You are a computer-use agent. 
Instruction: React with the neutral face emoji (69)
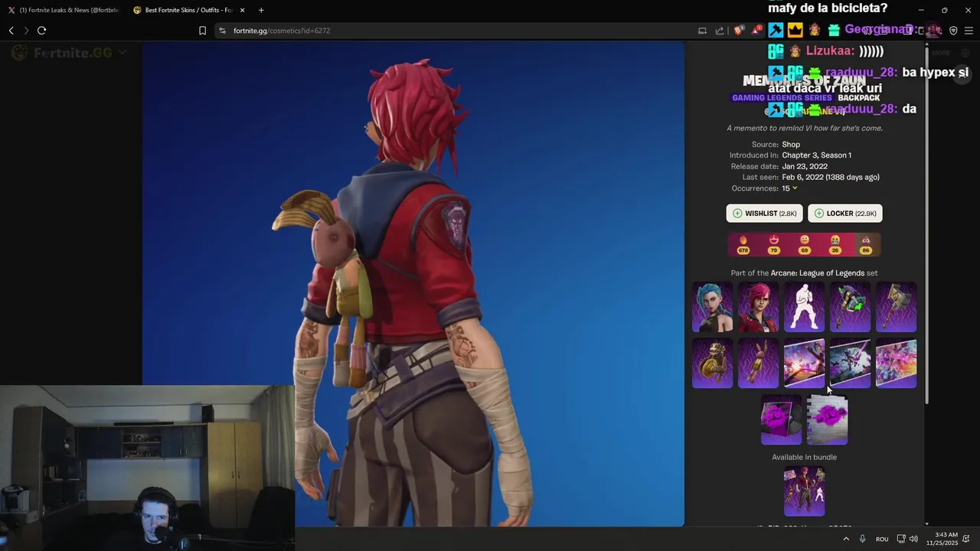[x=805, y=245]
